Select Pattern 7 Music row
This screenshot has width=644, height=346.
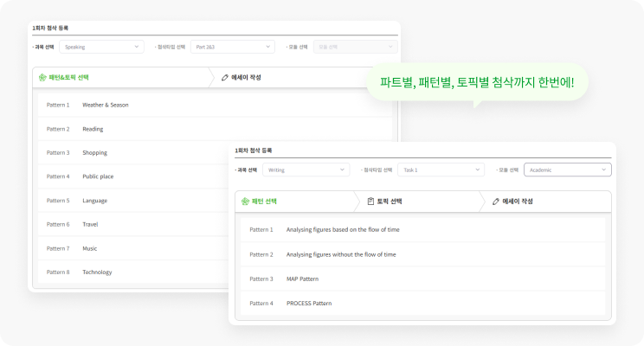tap(133, 248)
